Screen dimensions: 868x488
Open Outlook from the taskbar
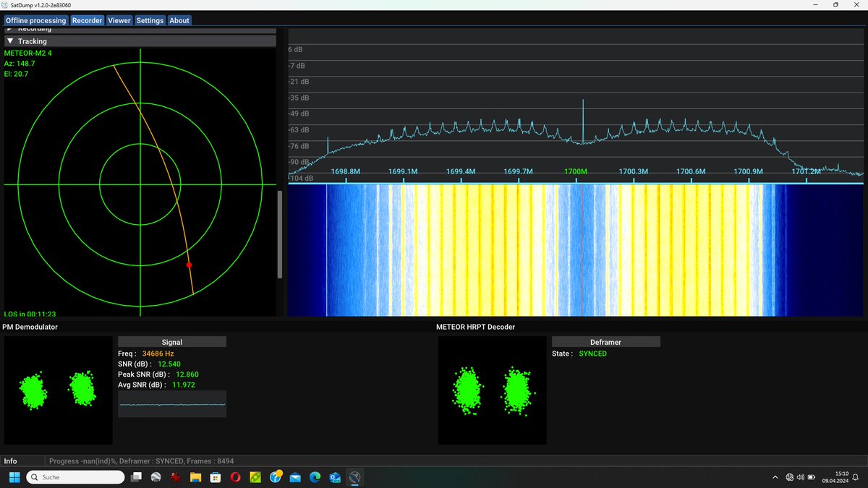pyautogui.click(x=334, y=477)
